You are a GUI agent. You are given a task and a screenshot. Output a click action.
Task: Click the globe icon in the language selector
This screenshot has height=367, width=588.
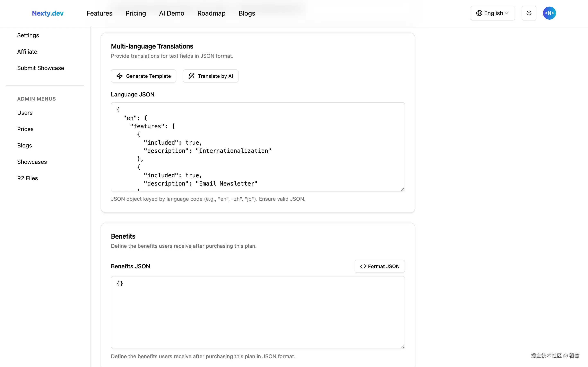[479, 13]
